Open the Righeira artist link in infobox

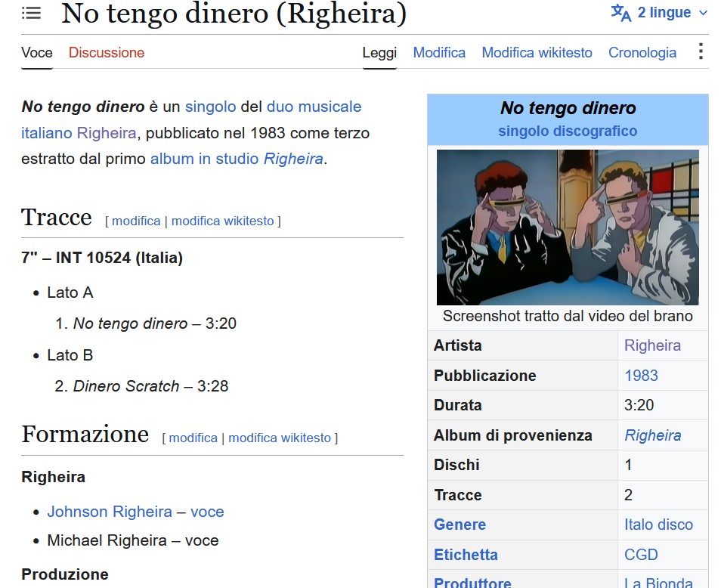pyautogui.click(x=652, y=345)
